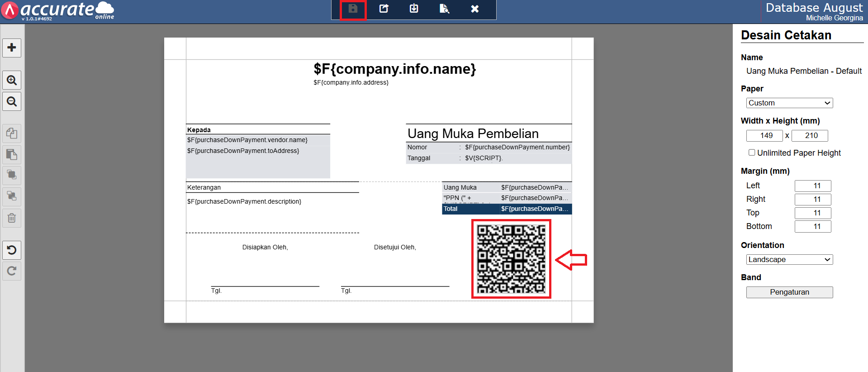Click the Top margin input field
The image size is (868, 372).
click(x=813, y=213)
